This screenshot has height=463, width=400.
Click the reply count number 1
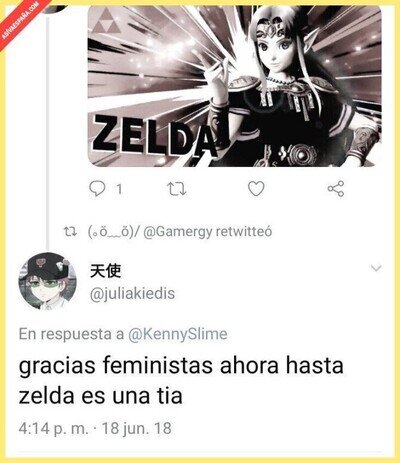pyautogui.click(x=119, y=189)
